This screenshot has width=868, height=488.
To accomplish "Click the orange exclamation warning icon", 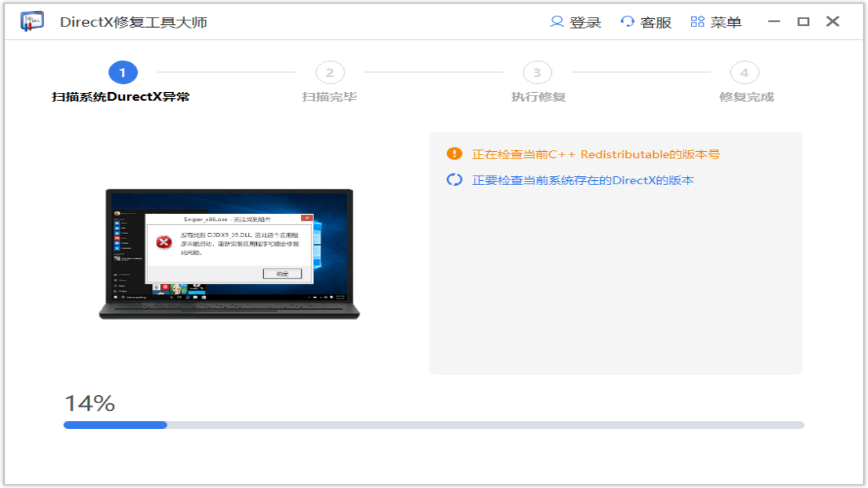I will click(454, 154).
